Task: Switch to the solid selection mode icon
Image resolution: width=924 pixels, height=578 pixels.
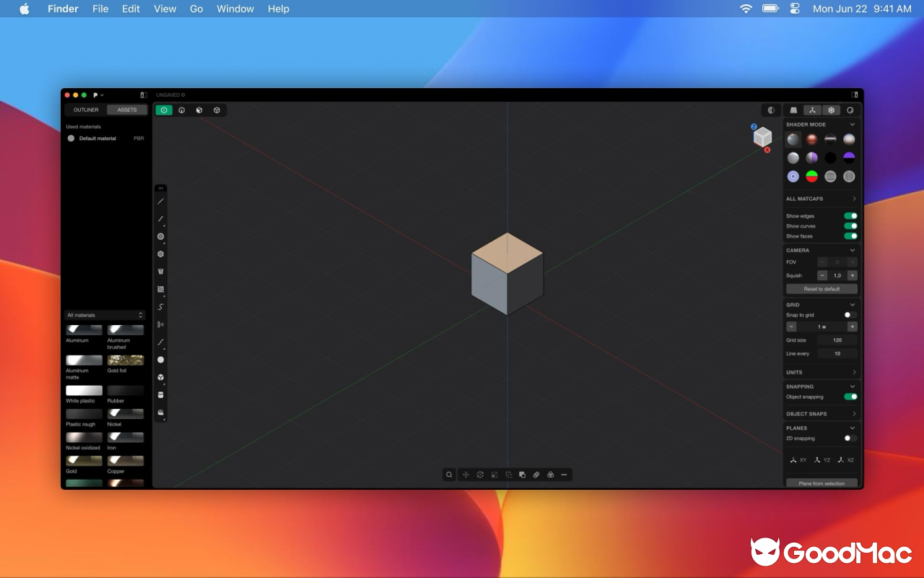Action: 217,111
